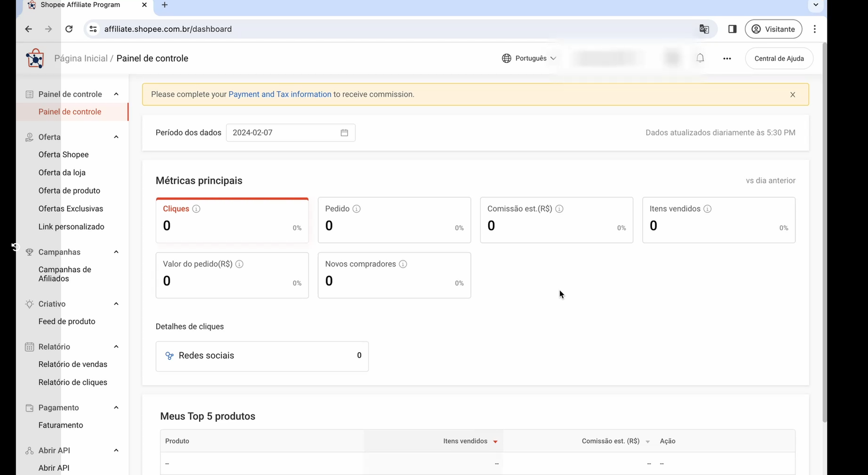Collapse the Campanhas sidebar section

(x=116, y=252)
